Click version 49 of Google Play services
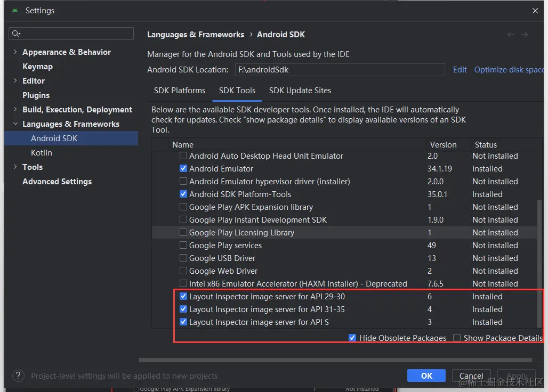Screen dimensions: 548x392 (x=432, y=246)
